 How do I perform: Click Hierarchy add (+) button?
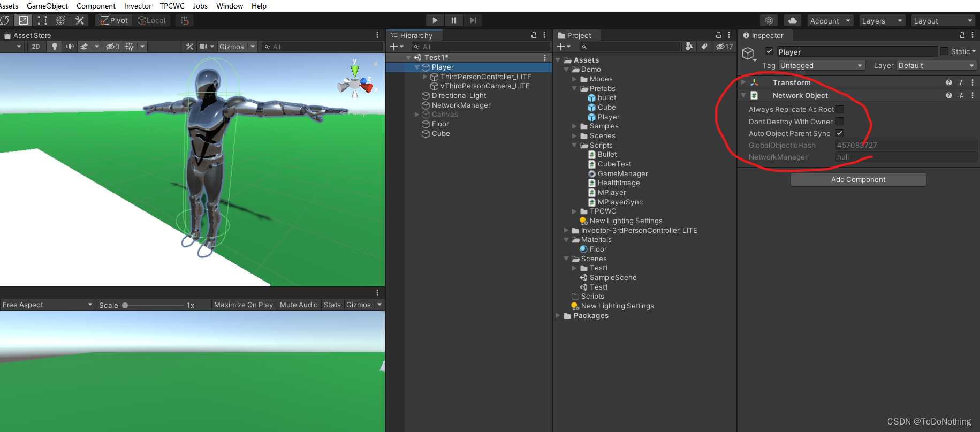pos(394,47)
